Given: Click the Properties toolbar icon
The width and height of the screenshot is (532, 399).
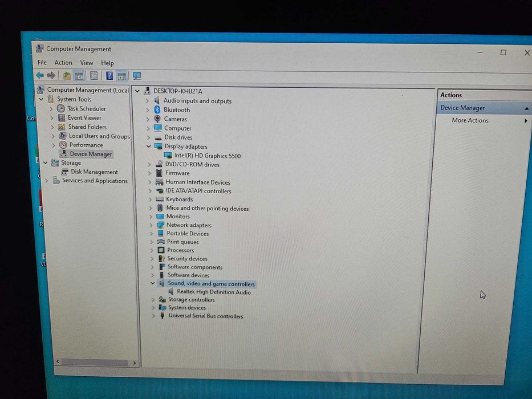Looking at the screenshot, I should tap(94, 76).
